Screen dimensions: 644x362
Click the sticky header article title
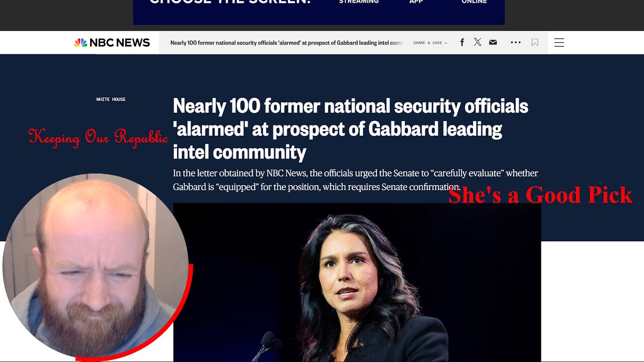tap(287, 43)
